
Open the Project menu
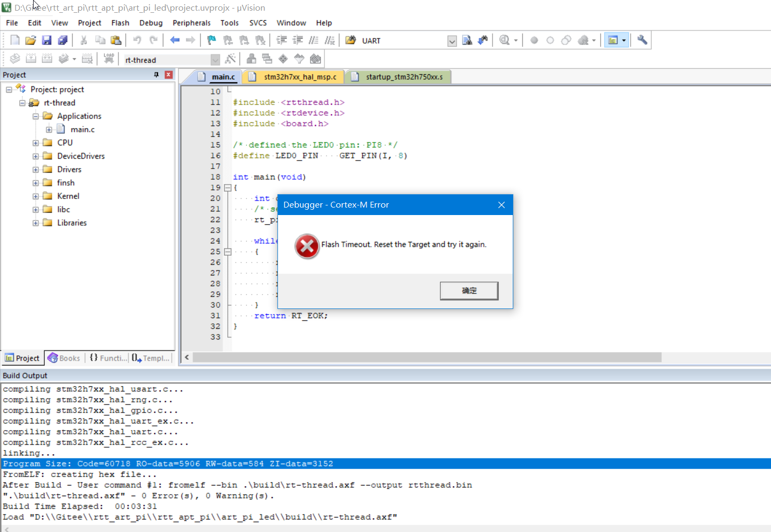pyautogui.click(x=90, y=23)
